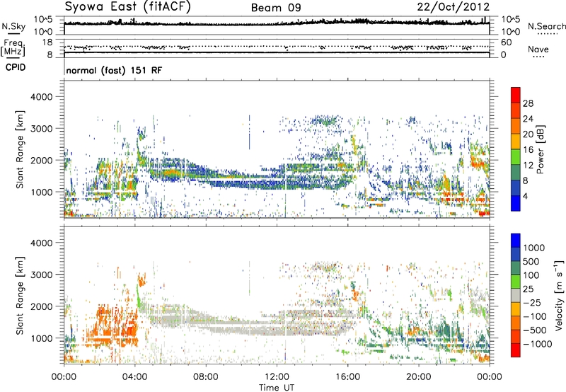This screenshot has width=566, height=392.
Task: Click the 'Time UT' axis label
Action: 277,388
